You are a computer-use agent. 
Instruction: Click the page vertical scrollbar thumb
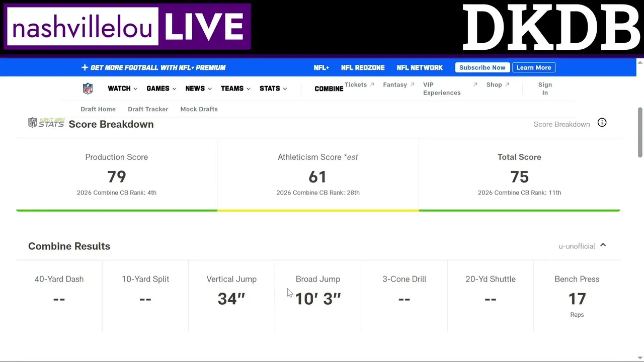click(x=640, y=132)
